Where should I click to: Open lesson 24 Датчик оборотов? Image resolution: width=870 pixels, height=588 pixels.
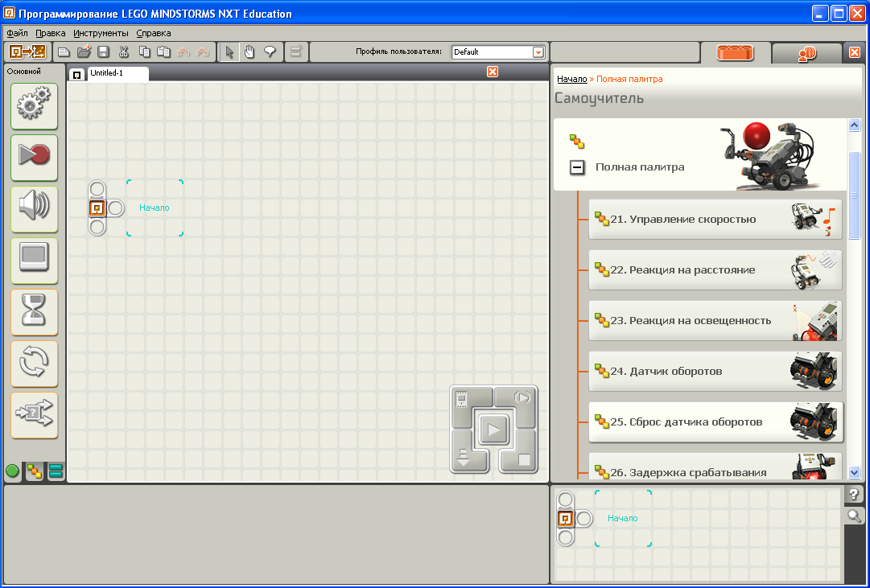pyautogui.click(x=715, y=372)
